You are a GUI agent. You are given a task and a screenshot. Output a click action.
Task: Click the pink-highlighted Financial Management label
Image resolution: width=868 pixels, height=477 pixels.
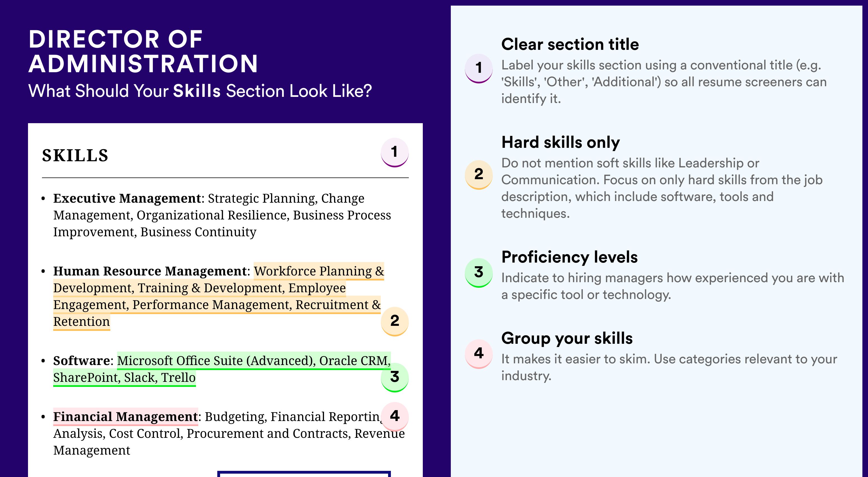(125, 417)
